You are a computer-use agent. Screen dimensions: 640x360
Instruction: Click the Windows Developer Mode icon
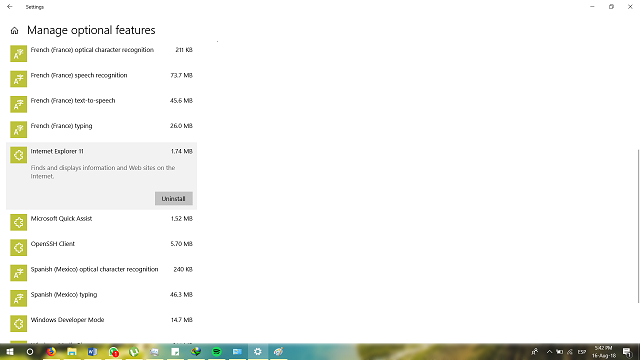coord(18,324)
